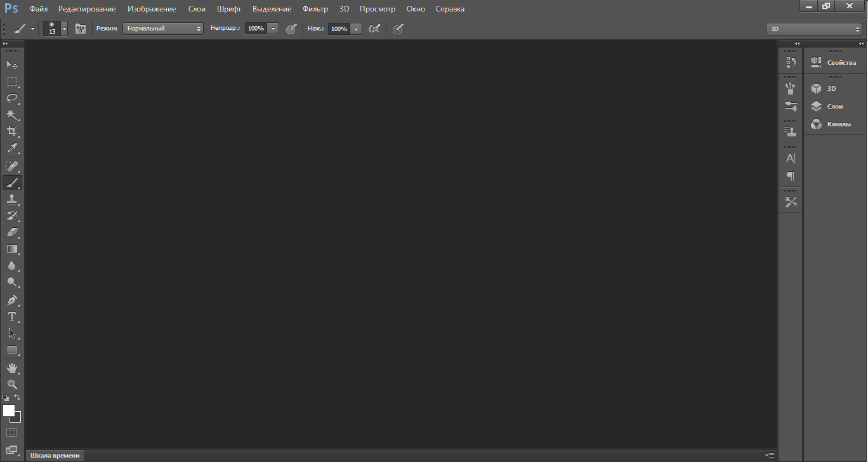
Task: Toggle the Brush panel from options bar
Action: coord(81,29)
